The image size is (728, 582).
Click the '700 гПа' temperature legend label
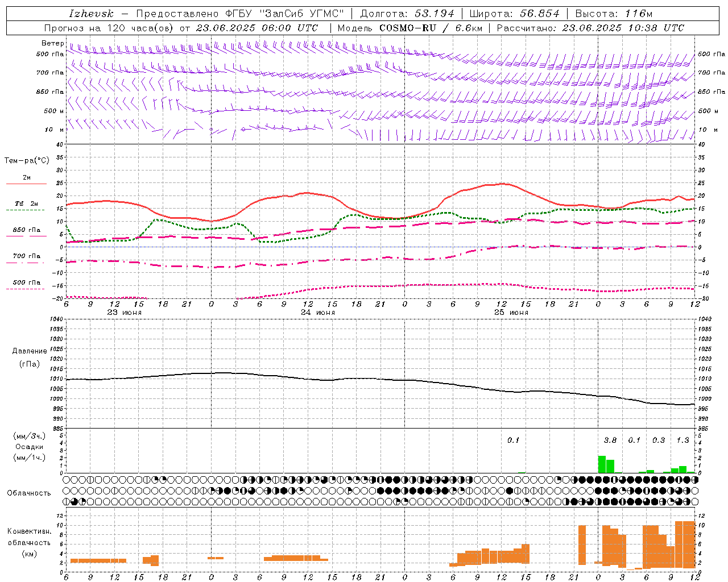(26, 256)
